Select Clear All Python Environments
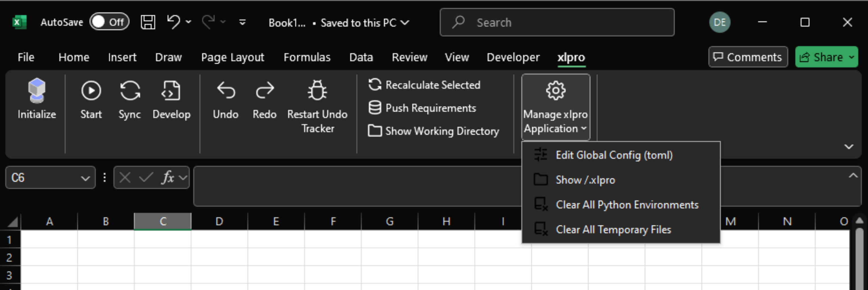This screenshot has width=868, height=290. (621, 205)
